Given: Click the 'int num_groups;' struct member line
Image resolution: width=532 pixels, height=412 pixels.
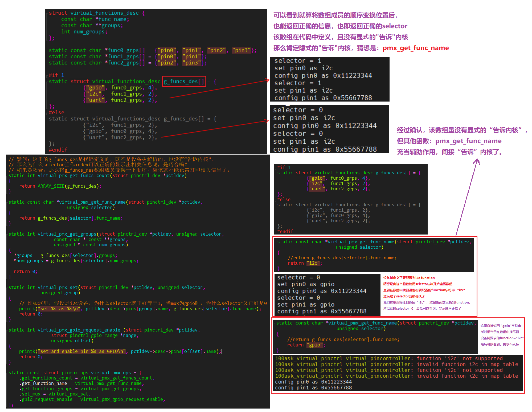Looking at the screenshot, I should [84, 32].
